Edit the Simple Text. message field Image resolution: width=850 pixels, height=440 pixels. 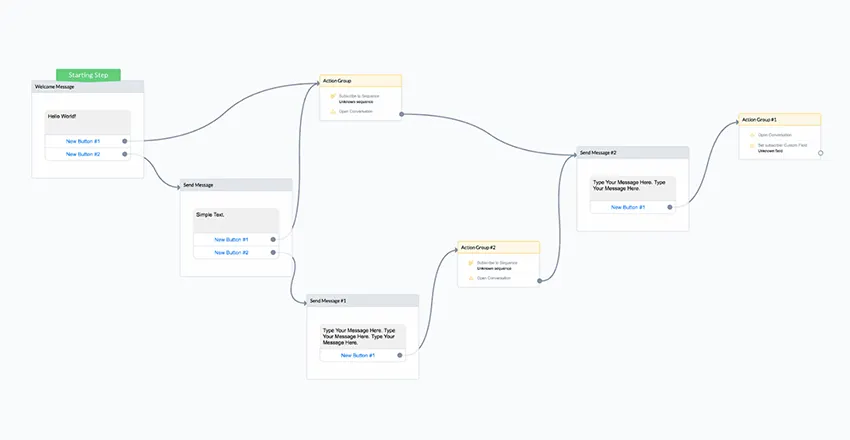click(235, 220)
